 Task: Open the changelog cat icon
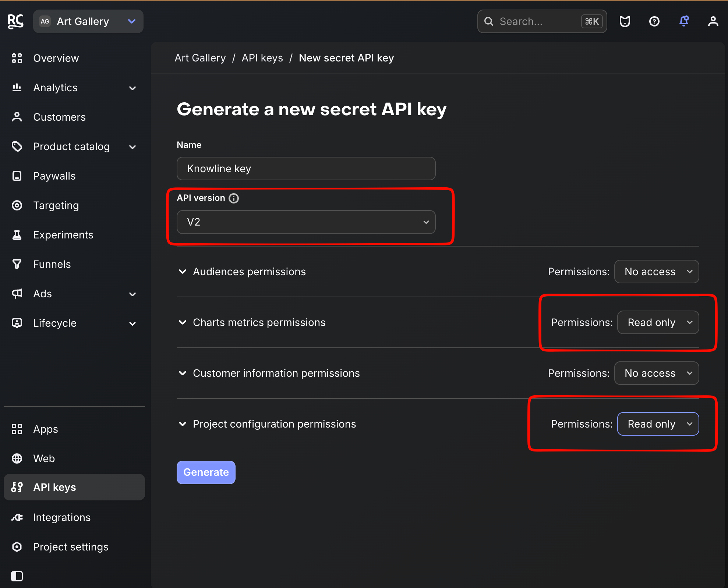coord(625,21)
